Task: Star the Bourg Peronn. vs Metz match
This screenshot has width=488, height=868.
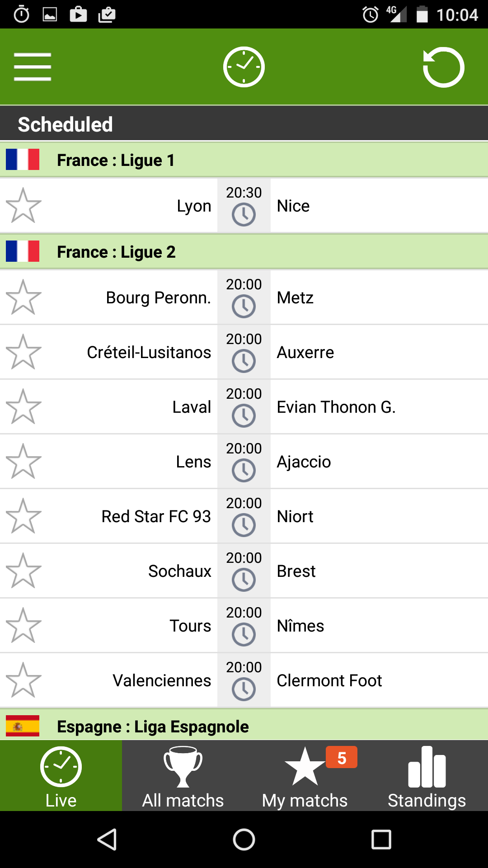Action: 23,297
